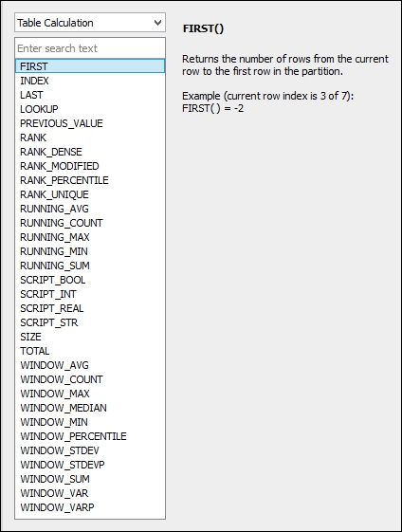The height and width of the screenshot is (532, 402).
Task: Select TOTAL from the list
Action: pyautogui.click(x=90, y=351)
